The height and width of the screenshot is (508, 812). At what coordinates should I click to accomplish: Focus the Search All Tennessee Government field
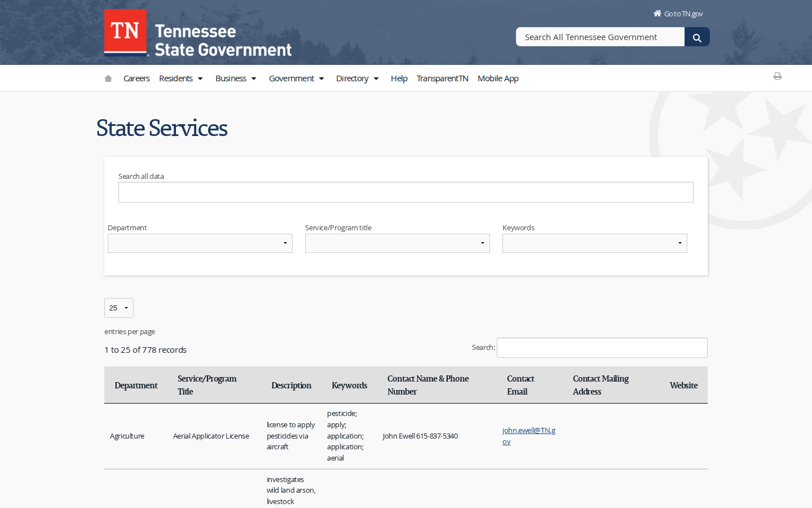pos(600,37)
